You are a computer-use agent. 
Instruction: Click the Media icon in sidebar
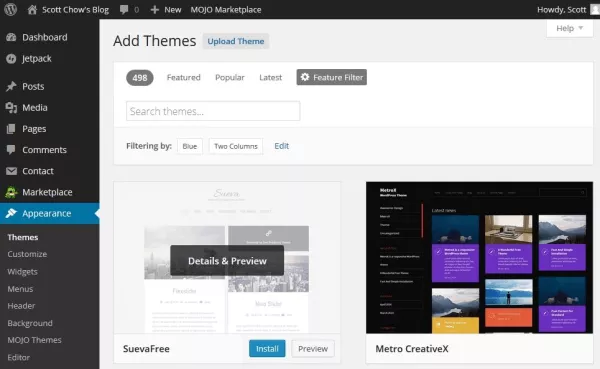click(x=11, y=108)
